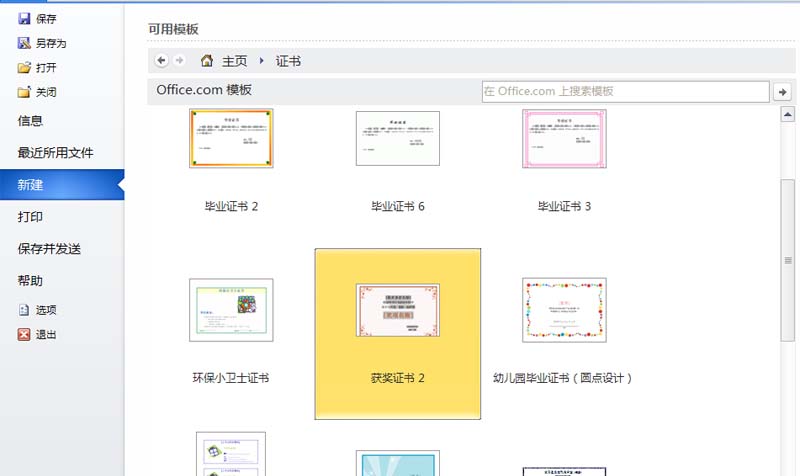Open the 信息 (Info) menu item
The image size is (800, 476).
[x=62, y=121]
